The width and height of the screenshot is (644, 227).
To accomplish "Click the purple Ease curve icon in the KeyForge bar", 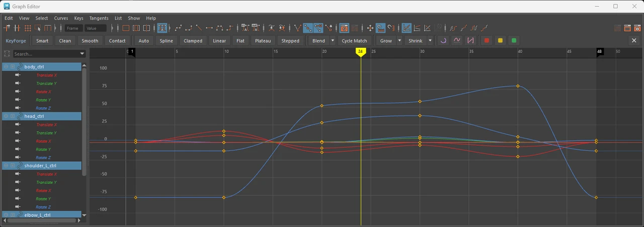I will (443, 41).
